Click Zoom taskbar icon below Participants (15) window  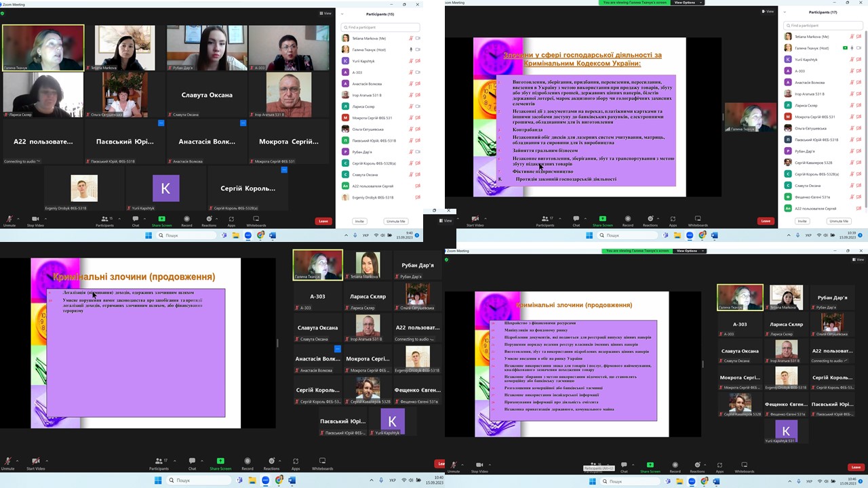248,235
